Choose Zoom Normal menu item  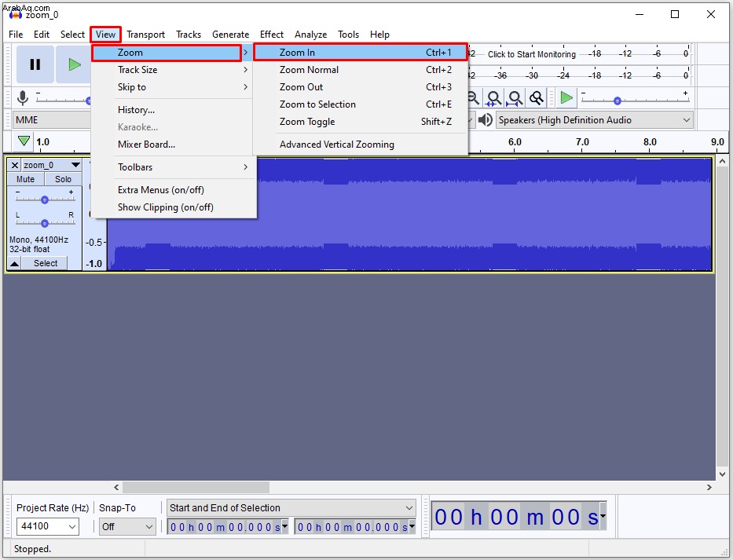pyautogui.click(x=360, y=70)
